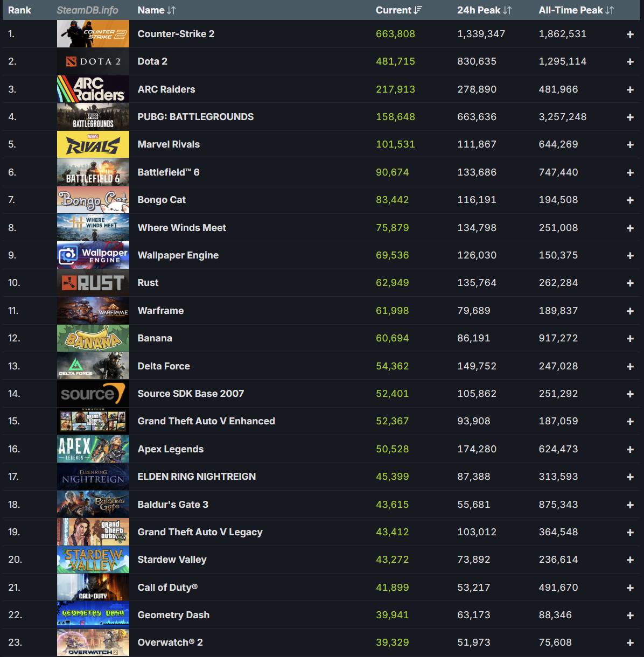This screenshot has height=657, width=644.
Task: Expand Bongo Cat row plus icon
Action: [630, 200]
